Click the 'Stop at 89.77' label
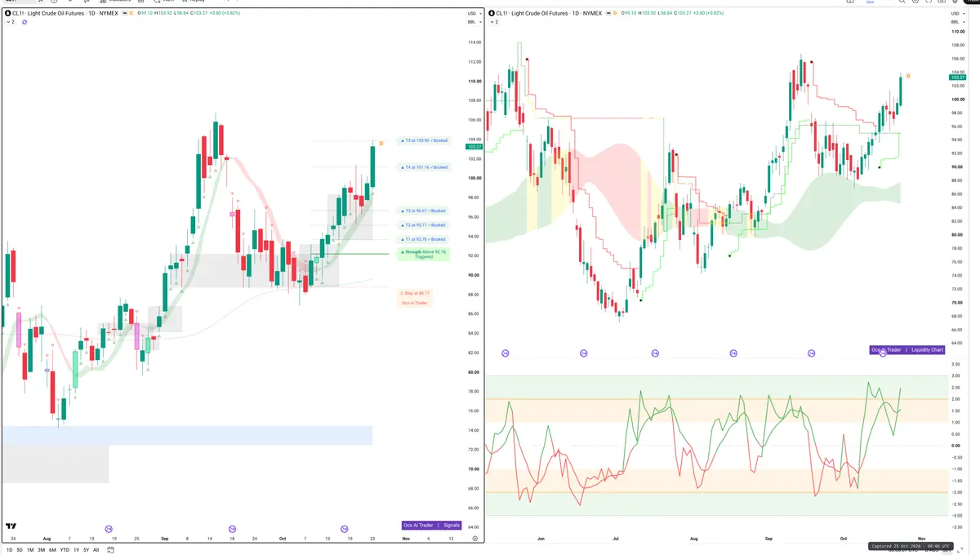980x555 pixels. (415, 293)
